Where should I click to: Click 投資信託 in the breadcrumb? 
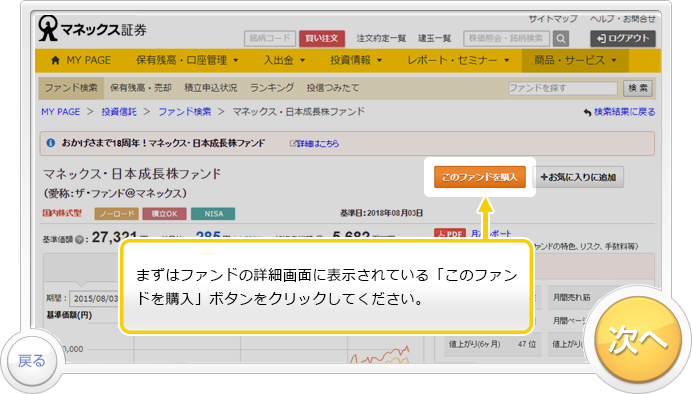pos(119,112)
